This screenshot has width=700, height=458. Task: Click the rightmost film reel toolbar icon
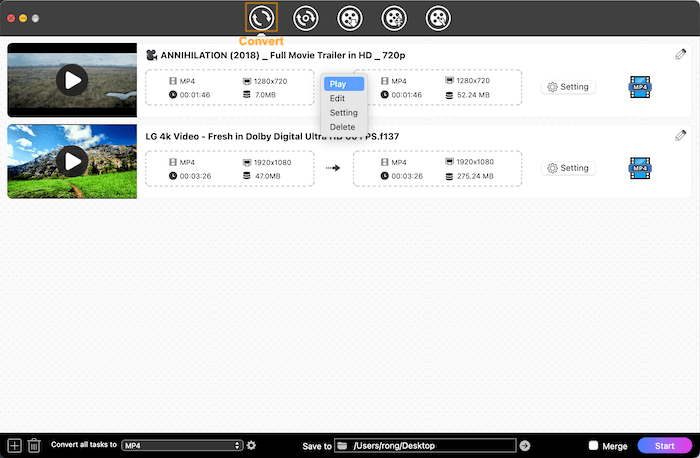click(x=438, y=17)
